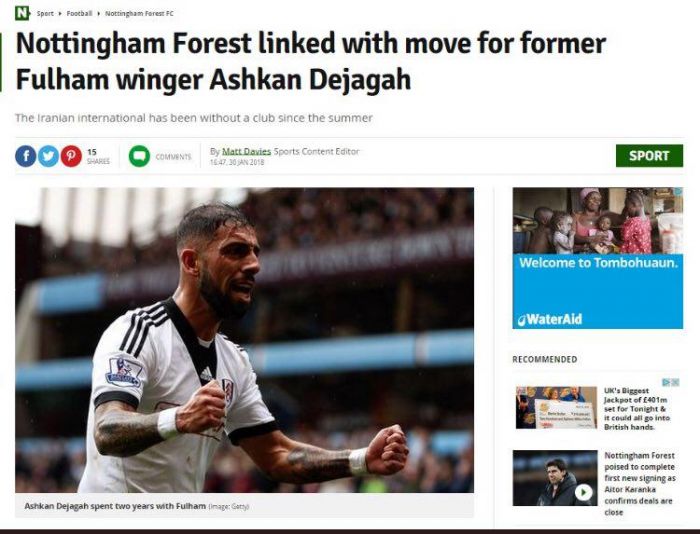Viewport: 700px width, 534px height.
Task: Go to the Football breadcrumb
Action: click(x=79, y=13)
